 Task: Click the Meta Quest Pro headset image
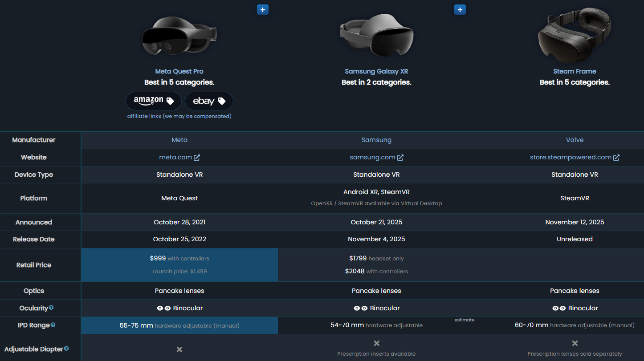(179, 36)
